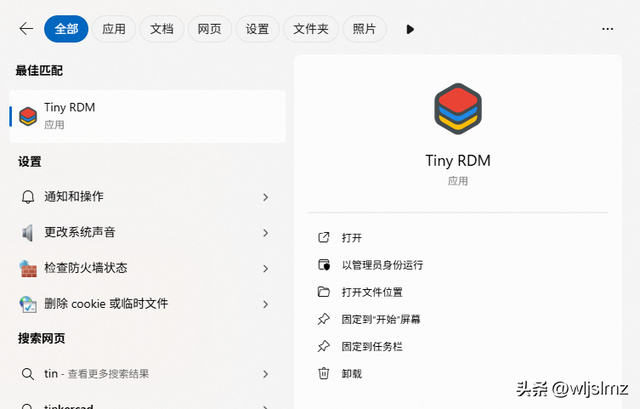Click the firewall icon for 检查防火墙状态

click(28, 269)
